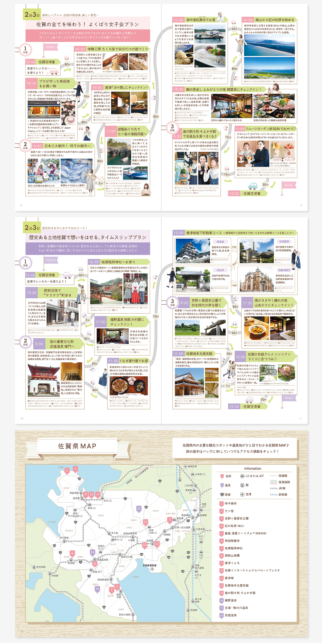Click the 佐賀県 MAP title banner

[77, 446]
